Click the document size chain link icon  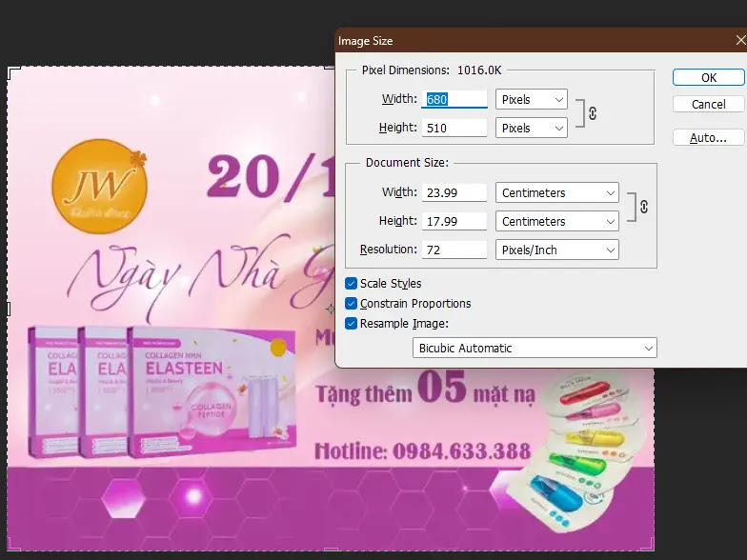[x=644, y=207]
